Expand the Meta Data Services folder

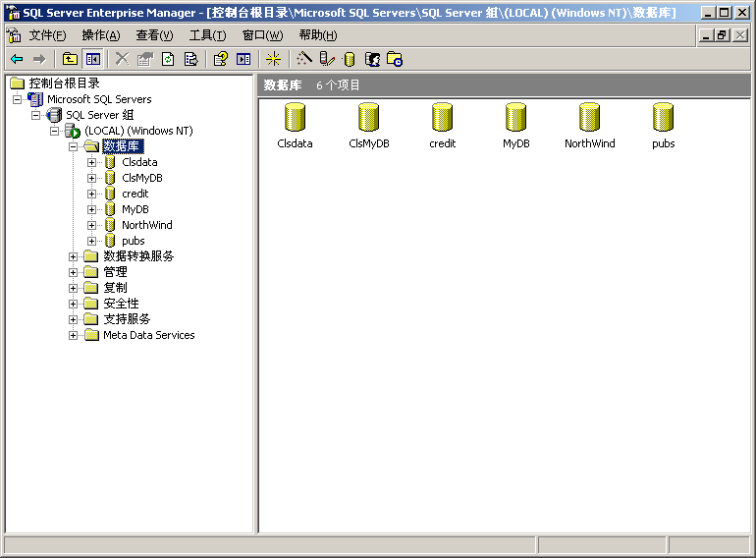click(x=74, y=335)
